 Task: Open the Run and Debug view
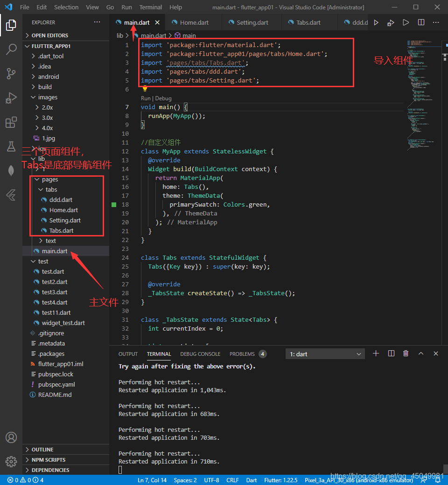coord(11,98)
